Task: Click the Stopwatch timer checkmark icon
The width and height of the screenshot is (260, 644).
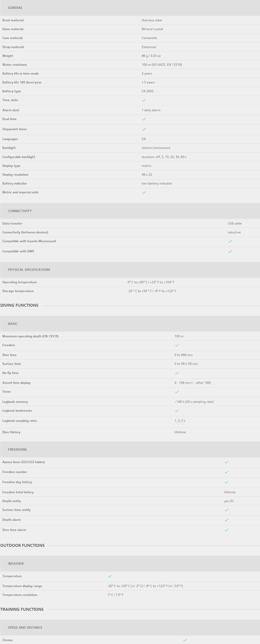Action: [x=144, y=129]
